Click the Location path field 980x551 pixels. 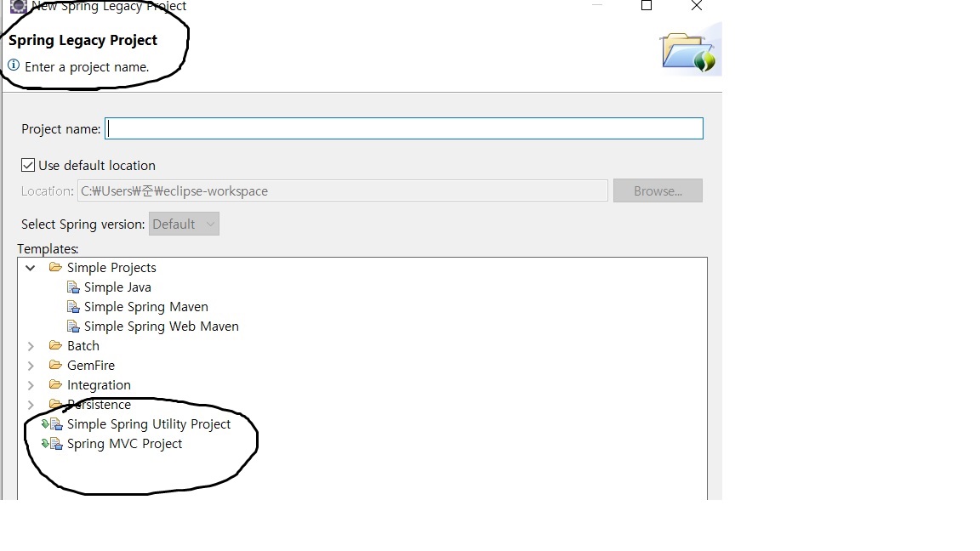coord(343,190)
